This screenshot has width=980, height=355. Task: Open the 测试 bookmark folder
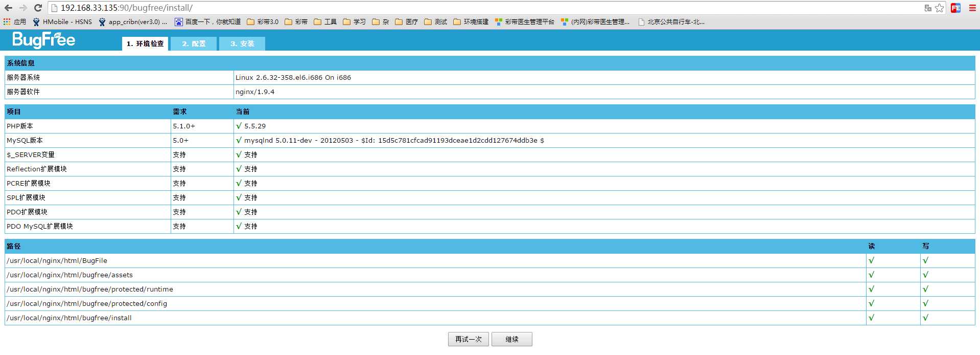pos(435,22)
